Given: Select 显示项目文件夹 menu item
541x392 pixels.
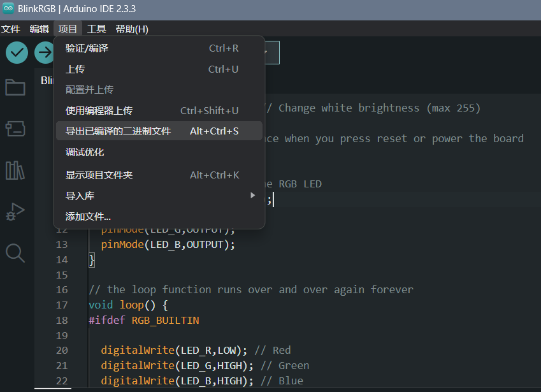Looking at the screenshot, I should (159, 175).
